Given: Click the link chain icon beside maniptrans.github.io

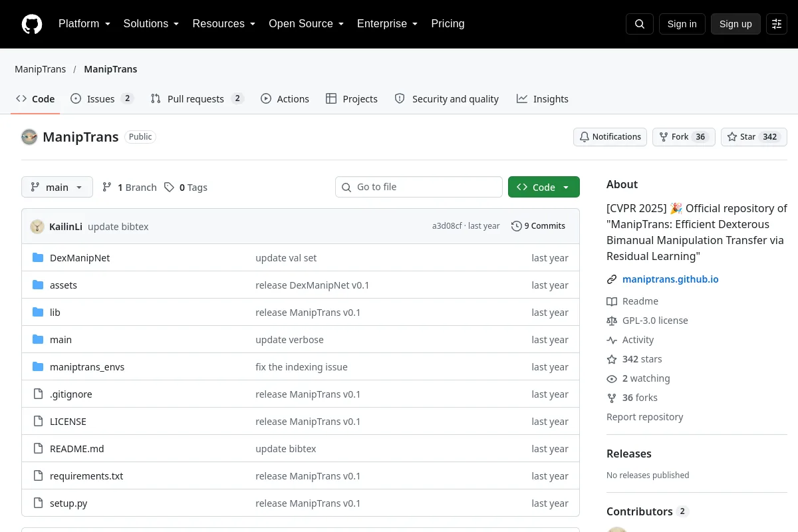Looking at the screenshot, I should [x=612, y=279].
